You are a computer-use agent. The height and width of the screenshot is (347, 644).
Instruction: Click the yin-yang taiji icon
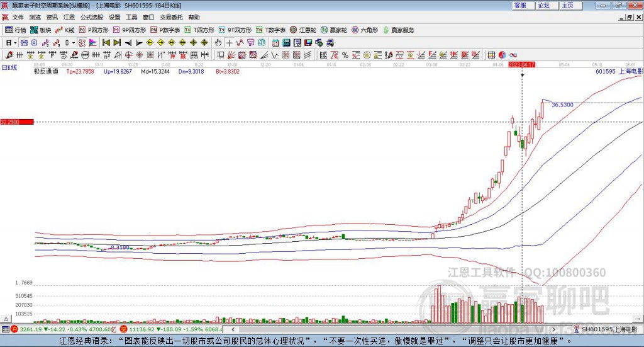pos(502,55)
